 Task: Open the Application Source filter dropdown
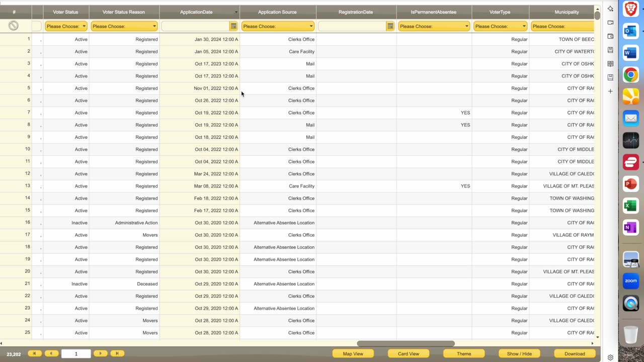[x=278, y=26]
